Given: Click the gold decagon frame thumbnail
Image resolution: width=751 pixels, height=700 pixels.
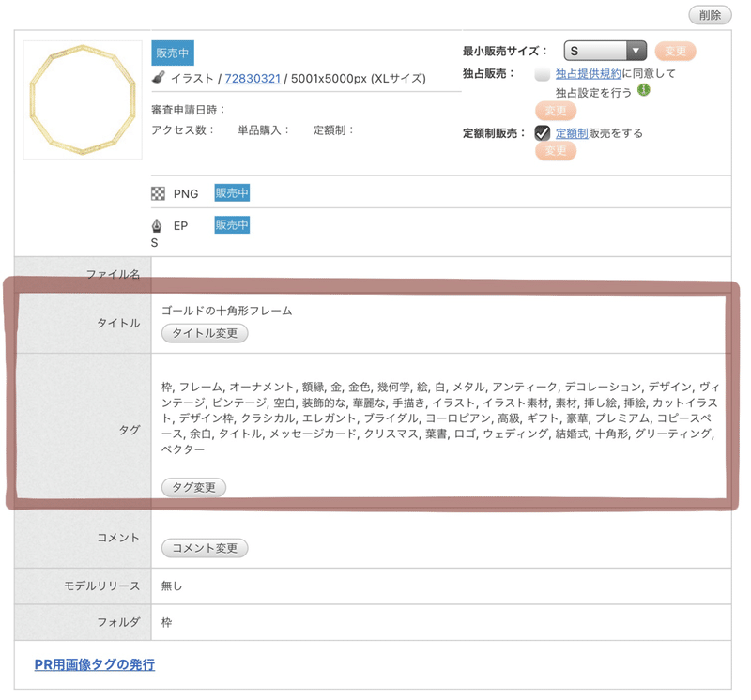Looking at the screenshot, I should point(83,99).
